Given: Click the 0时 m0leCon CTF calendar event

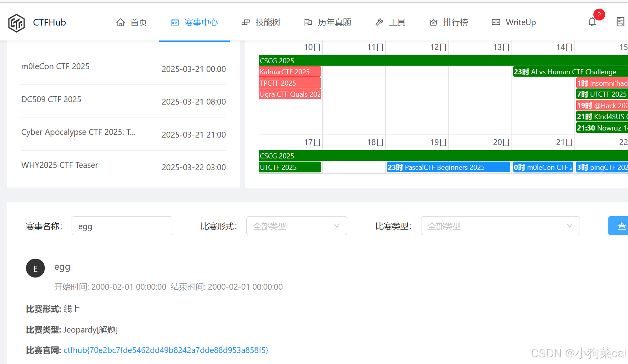Looking at the screenshot, I should pyautogui.click(x=543, y=167).
